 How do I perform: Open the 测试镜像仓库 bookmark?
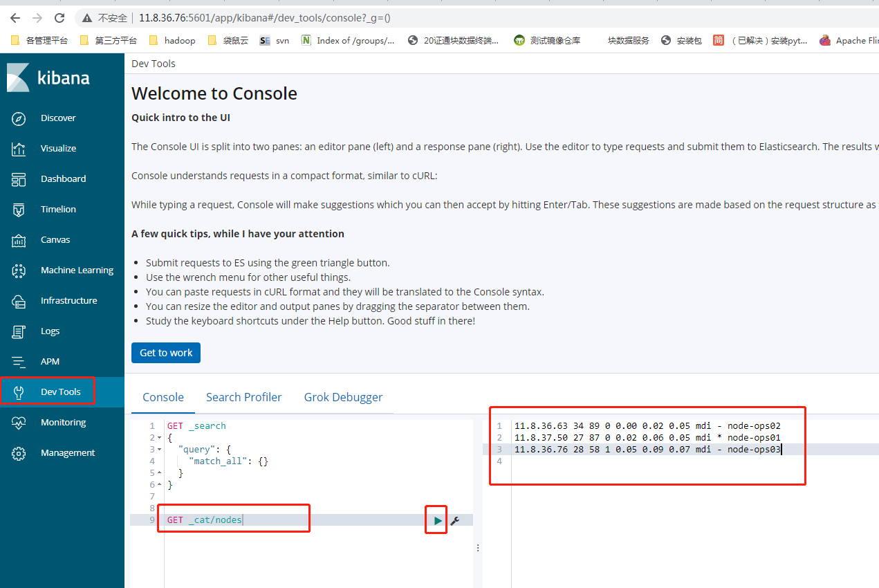547,41
